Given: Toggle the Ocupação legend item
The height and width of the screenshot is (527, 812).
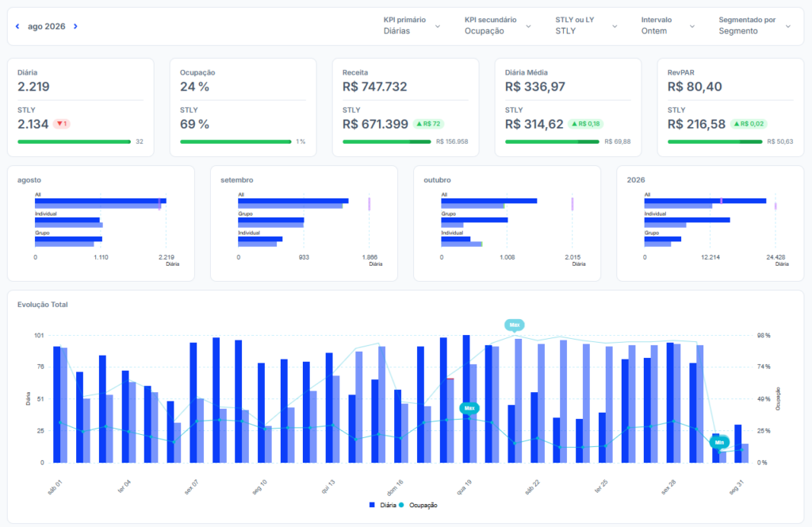Looking at the screenshot, I should pos(419,506).
